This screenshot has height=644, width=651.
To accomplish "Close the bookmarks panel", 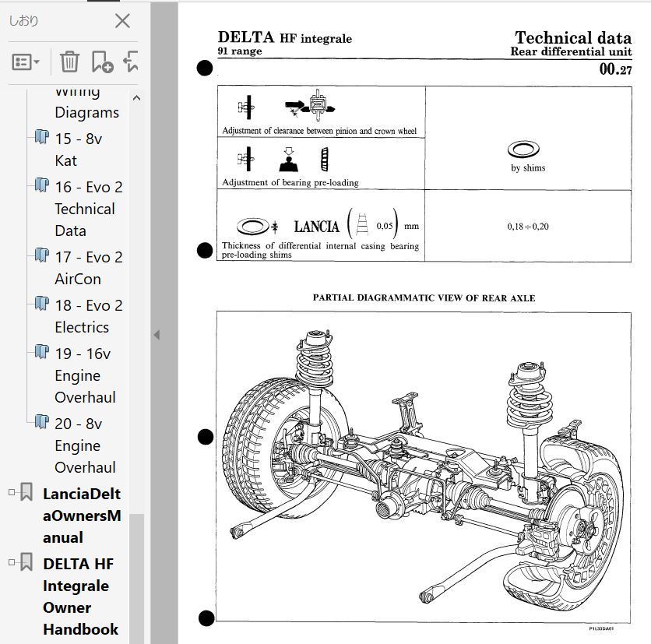I will [x=122, y=21].
